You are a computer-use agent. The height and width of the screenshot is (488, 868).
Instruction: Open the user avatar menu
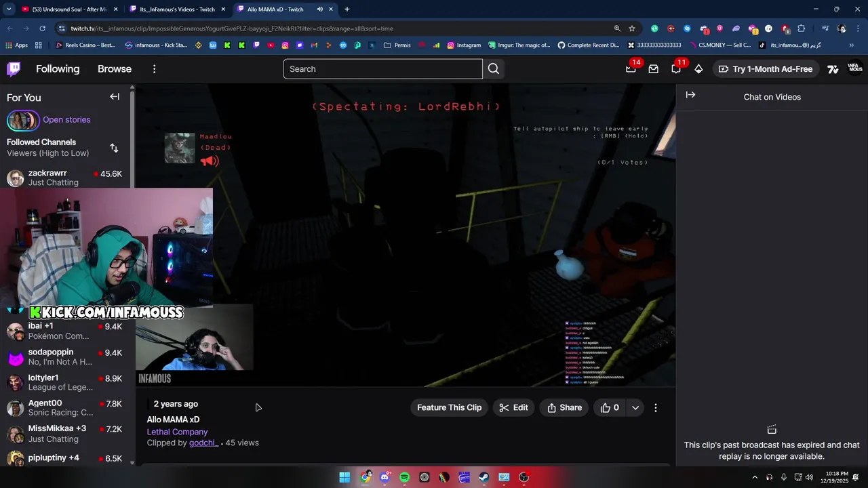855,69
